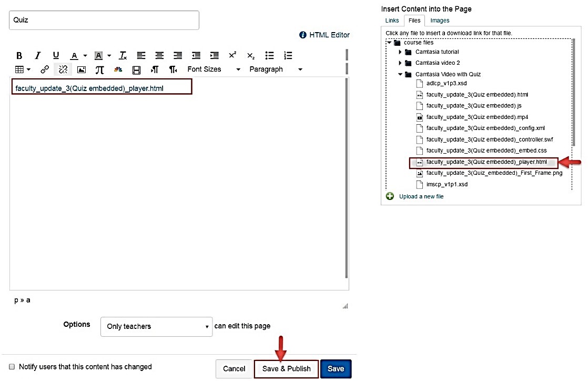
Task: Enable Notify users that content has changed
Action: point(12,367)
